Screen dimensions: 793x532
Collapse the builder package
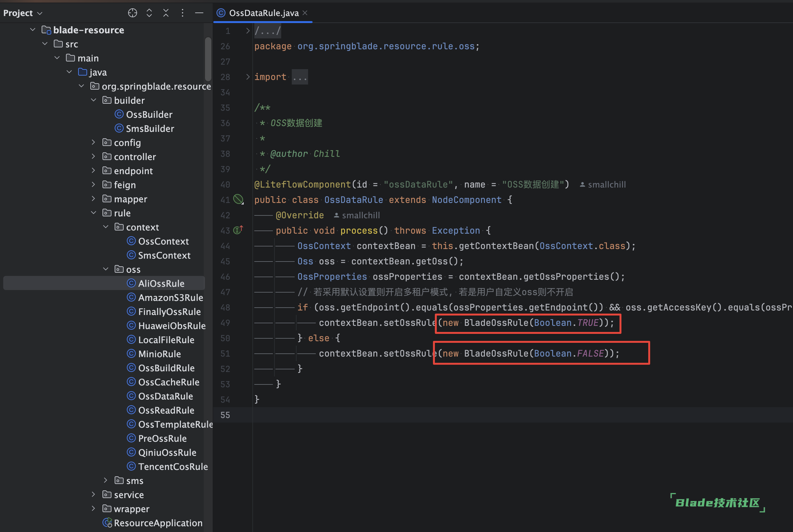94,100
